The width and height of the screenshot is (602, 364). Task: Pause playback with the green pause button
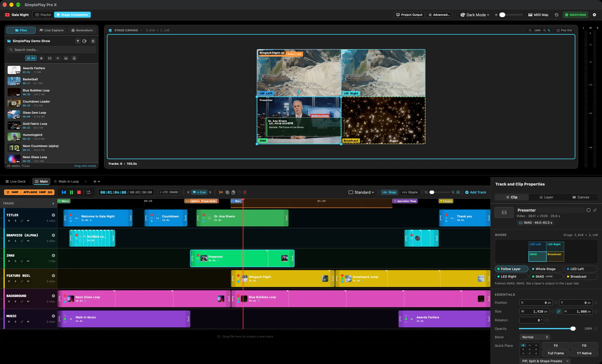click(71, 192)
